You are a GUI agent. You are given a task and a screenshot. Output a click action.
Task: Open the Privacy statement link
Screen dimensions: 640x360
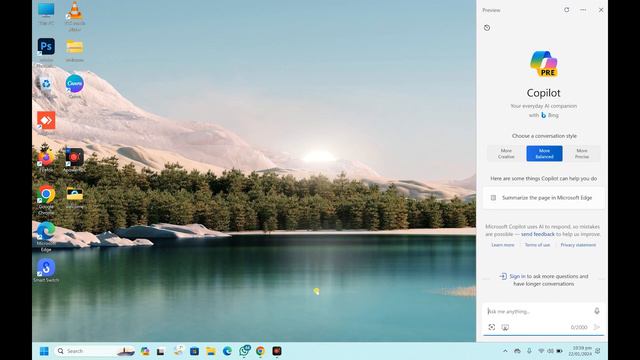(x=578, y=245)
